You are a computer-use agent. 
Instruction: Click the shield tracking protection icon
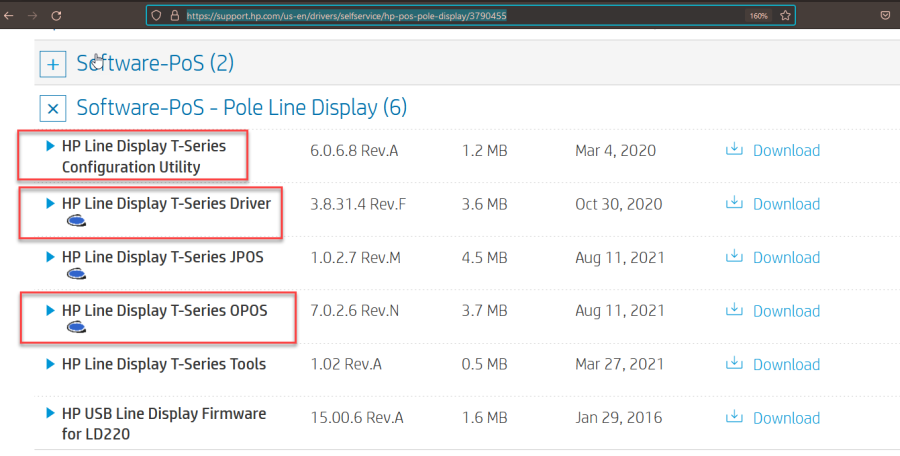tap(154, 16)
